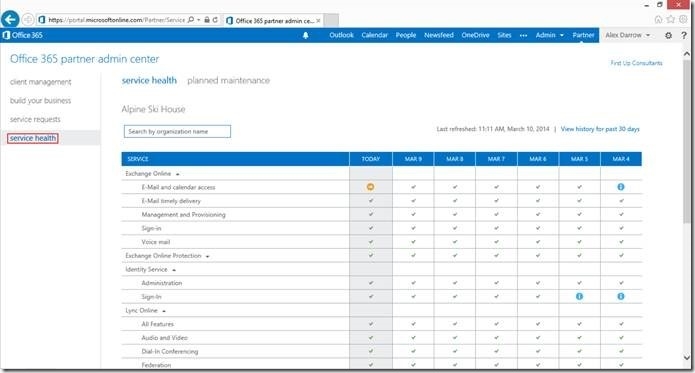Open the Admin dropdown menu

pos(550,35)
